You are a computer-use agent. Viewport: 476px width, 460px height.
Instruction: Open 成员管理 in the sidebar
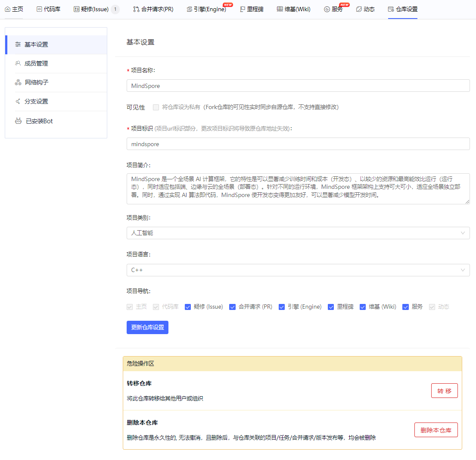pos(56,63)
